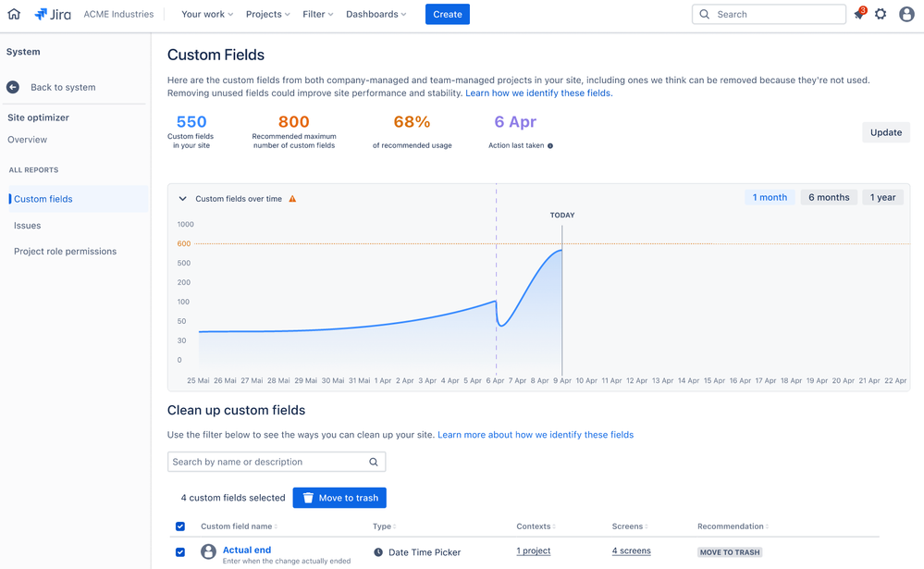Sort by Screens column
924x569 pixels.
(629, 526)
